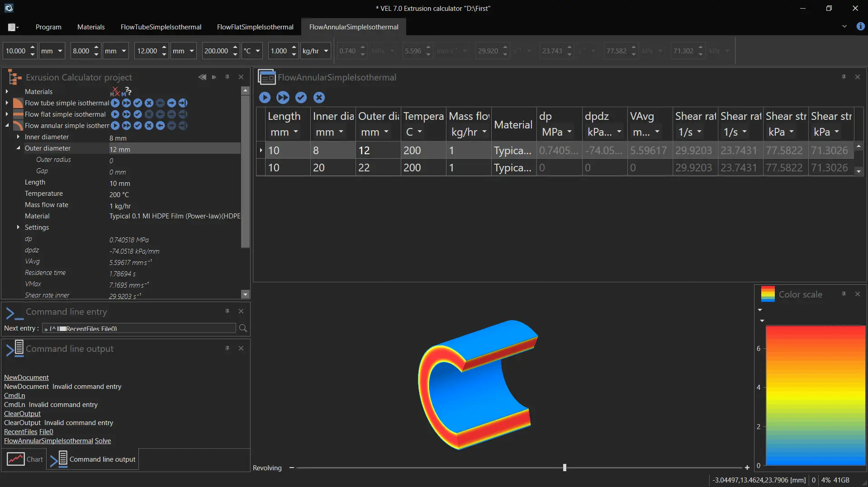Expand the Settings node
Image resolution: width=868 pixels, height=487 pixels.
pos(18,227)
